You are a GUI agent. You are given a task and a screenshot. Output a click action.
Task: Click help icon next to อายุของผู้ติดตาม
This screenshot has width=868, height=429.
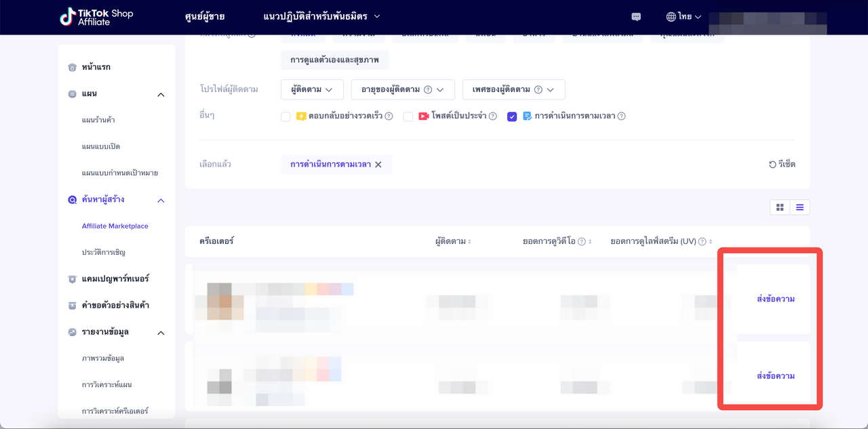[x=428, y=89]
